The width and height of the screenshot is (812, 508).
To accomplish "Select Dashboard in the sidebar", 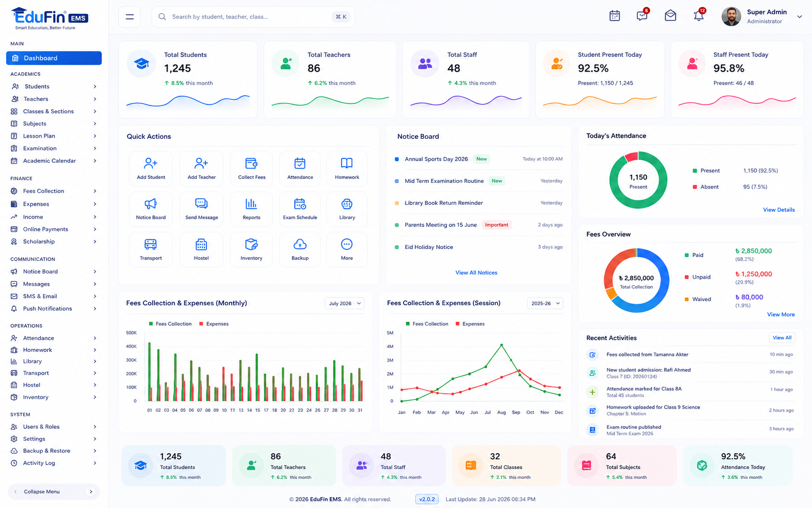I will [54, 58].
